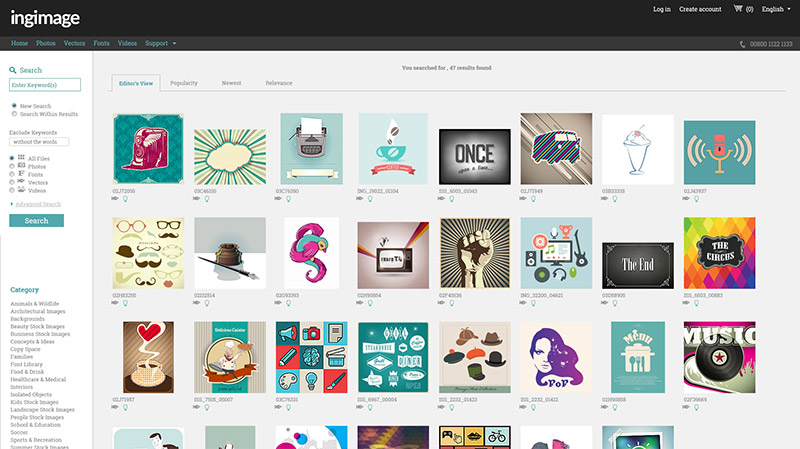Expand the Support menu dropdown

[x=160, y=44]
